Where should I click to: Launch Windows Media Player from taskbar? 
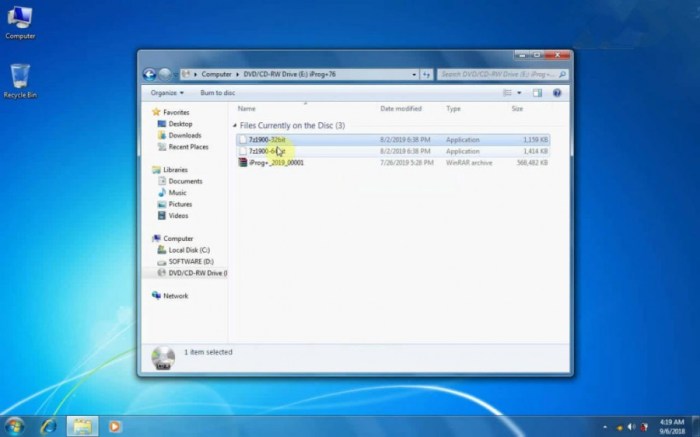coord(115,426)
